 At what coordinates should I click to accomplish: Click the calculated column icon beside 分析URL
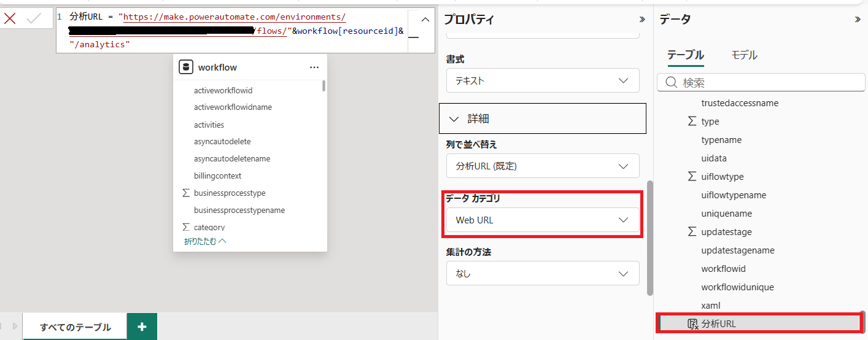coord(693,324)
